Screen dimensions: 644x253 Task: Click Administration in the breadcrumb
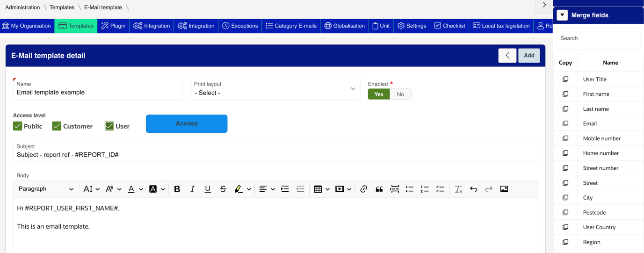click(22, 7)
